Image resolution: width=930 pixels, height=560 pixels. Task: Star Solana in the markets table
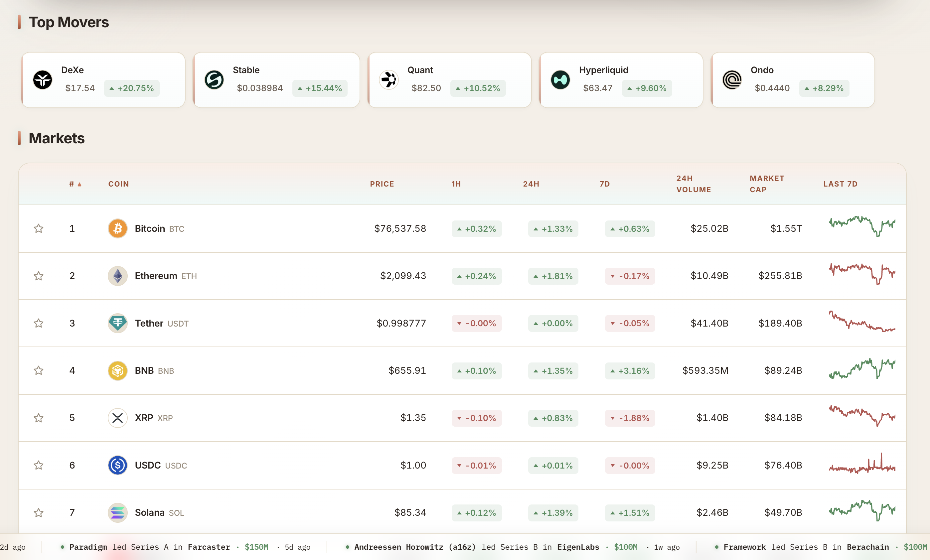pyautogui.click(x=39, y=512)
